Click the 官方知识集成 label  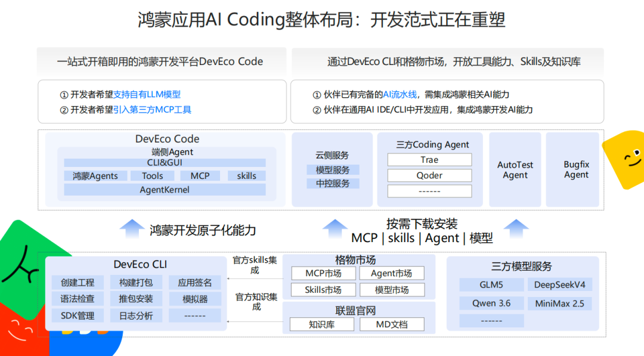(256, 302)
